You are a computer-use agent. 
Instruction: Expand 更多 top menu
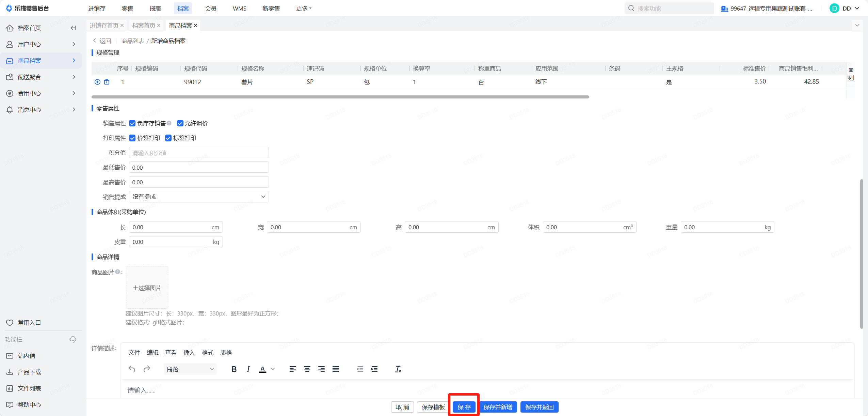point(304,8)
